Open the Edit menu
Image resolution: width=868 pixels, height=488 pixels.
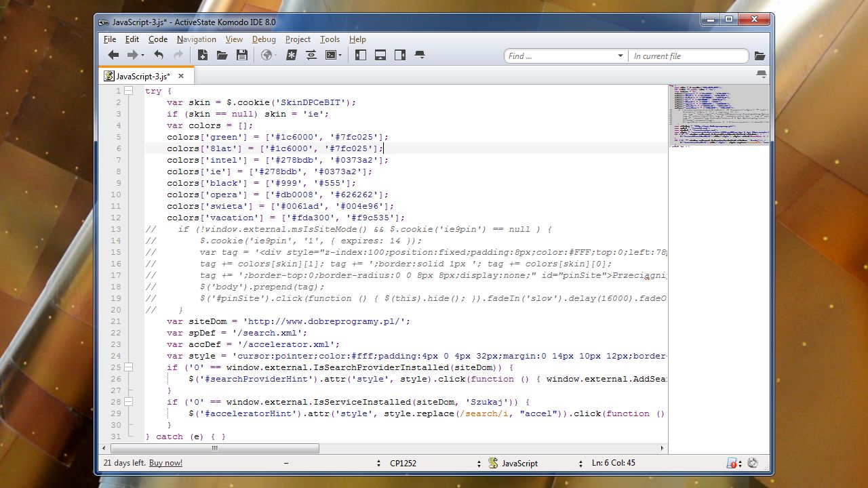(132, 39)
